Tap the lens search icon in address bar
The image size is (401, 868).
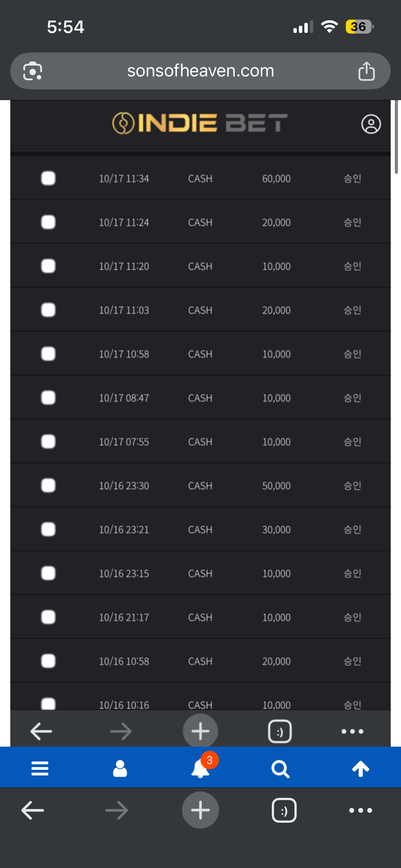(x=33, y=71)
